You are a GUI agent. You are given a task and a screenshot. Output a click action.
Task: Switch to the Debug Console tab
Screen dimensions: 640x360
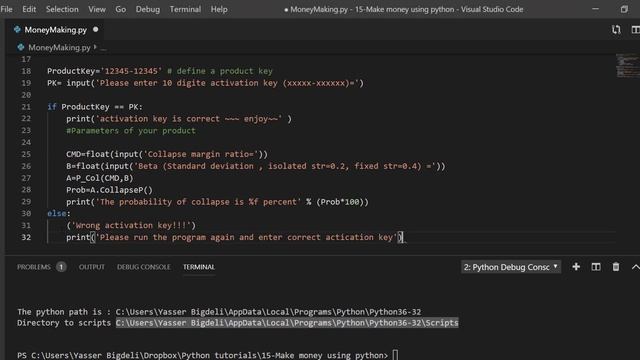pyautogui.click(x=144, y=267)
